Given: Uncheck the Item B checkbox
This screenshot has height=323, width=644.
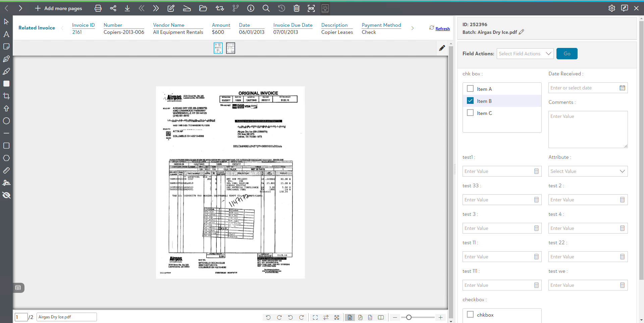Looking at the screenshot, I should 470,101.
